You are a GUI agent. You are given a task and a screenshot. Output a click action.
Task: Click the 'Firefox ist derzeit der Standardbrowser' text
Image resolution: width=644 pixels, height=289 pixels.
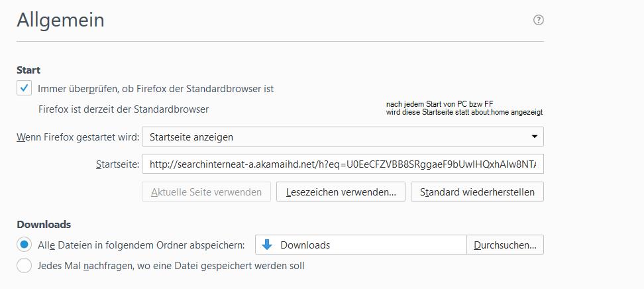point(123,109)
